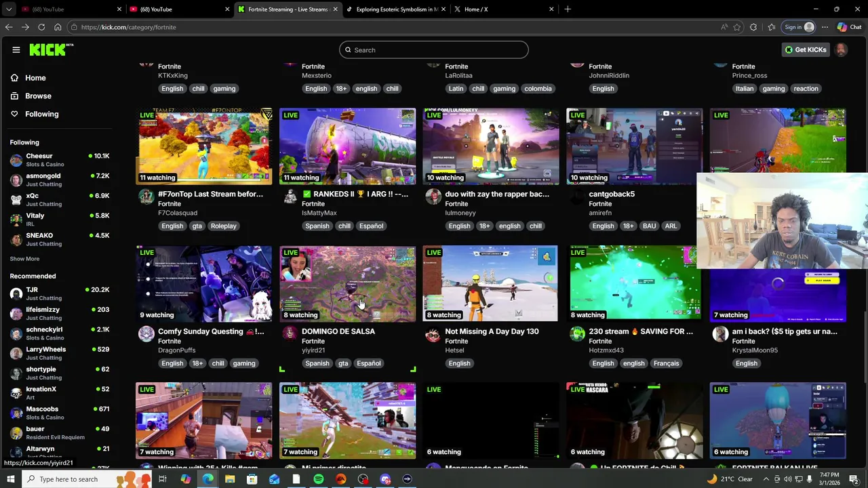
Task: Open Mascoobs recommended channel
Action: pos(59,413)
